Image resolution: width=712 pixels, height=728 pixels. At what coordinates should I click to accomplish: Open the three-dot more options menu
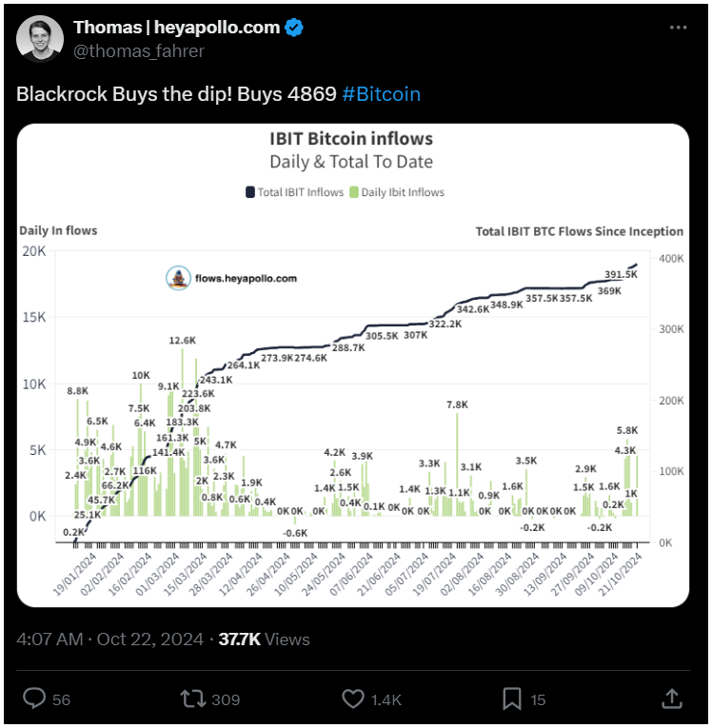click(678, 28)
